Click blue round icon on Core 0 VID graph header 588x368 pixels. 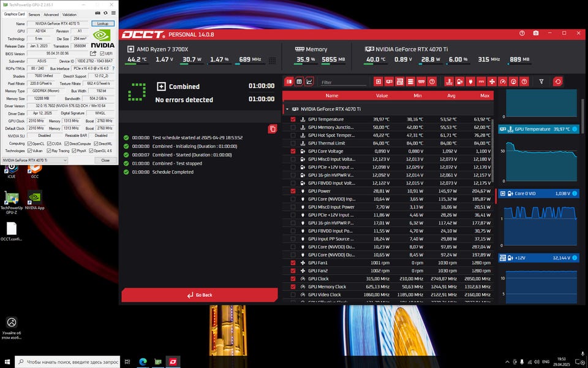[574, 194]
